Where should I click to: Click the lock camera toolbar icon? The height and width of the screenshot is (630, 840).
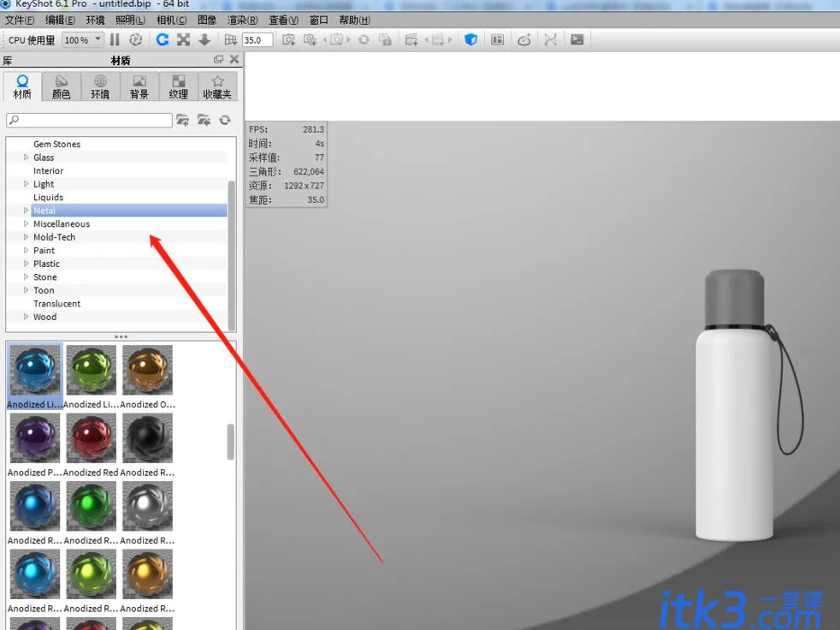[x=385, y=39]
